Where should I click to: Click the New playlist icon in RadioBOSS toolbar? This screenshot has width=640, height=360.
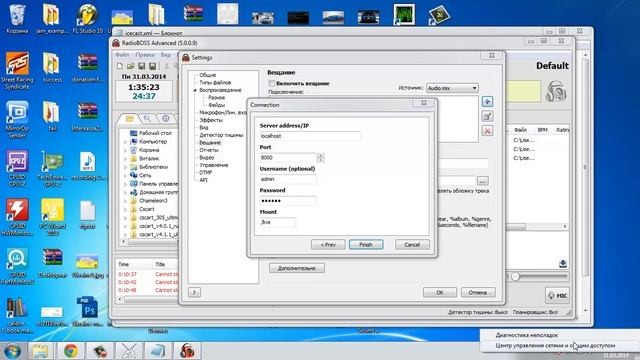(x=120, y=66)
